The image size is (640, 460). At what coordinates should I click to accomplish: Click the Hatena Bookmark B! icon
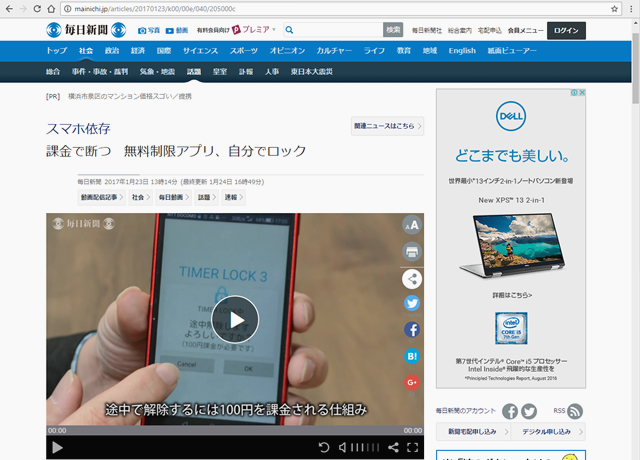[411, 356]
